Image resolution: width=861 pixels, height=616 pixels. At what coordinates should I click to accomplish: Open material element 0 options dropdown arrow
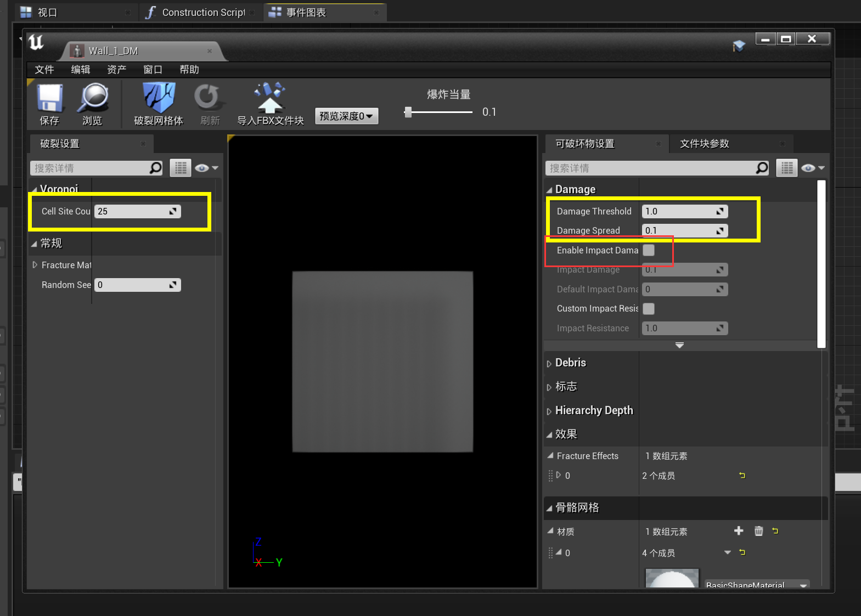pyautogui.click(x=728, y=552)
